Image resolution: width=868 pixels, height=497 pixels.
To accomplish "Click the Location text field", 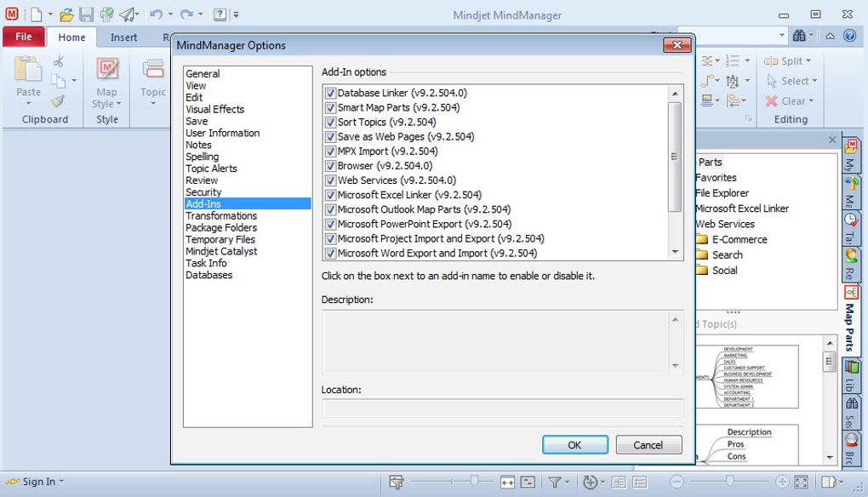I will coord(502,408).
